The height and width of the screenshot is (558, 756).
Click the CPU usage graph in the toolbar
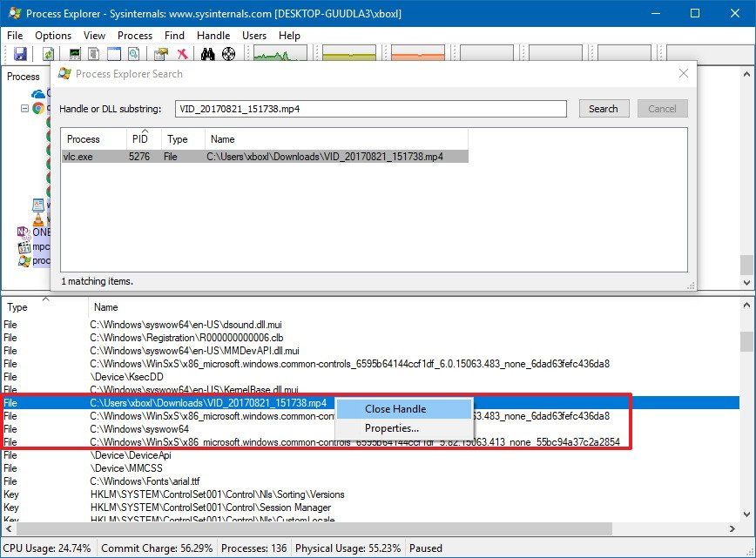click(279, 54)
